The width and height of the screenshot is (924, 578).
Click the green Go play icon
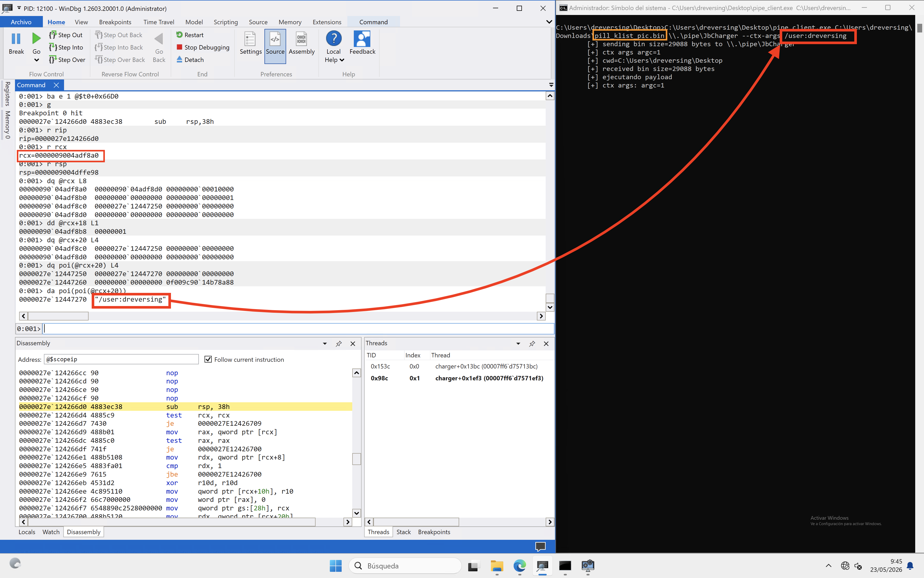point(36,39)
